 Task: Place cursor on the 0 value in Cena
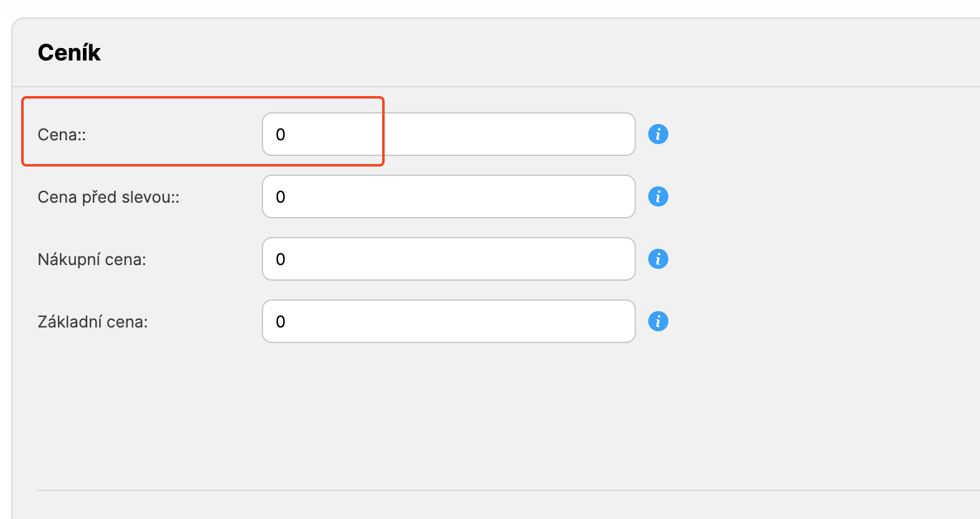coord(281,135)
